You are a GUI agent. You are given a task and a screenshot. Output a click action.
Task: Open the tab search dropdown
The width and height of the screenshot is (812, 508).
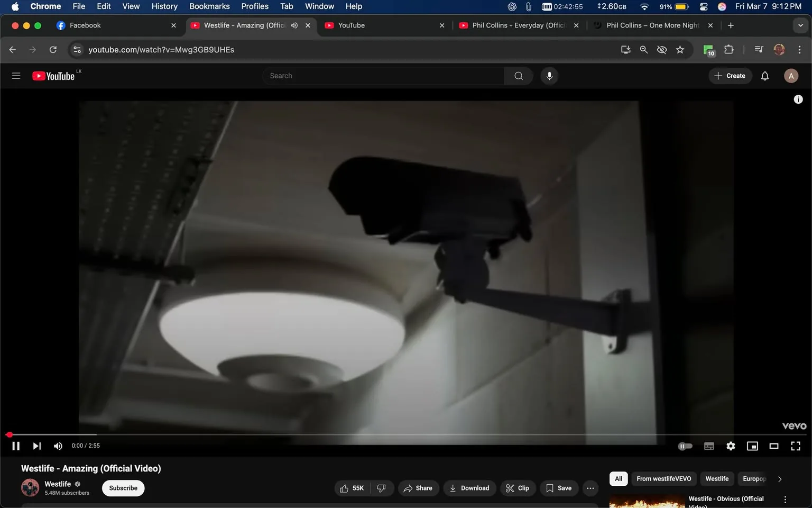[801, 25]
